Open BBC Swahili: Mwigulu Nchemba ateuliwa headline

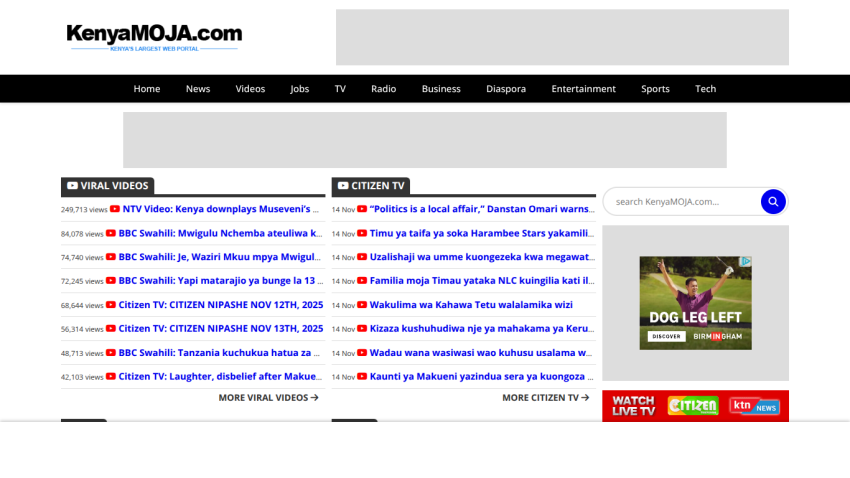[221, 233]
